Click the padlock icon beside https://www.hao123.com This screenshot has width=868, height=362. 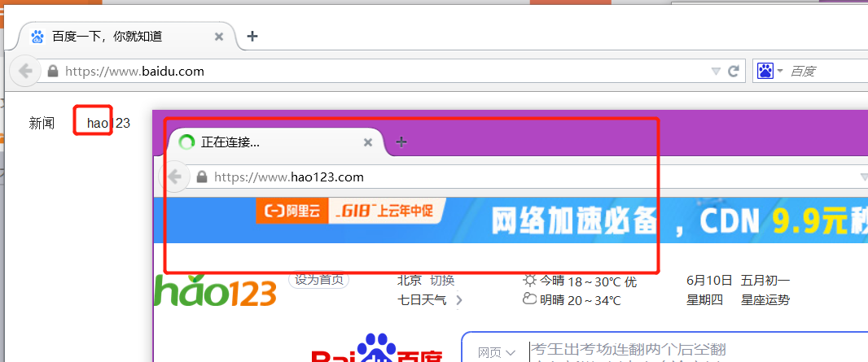coord(201,177)
